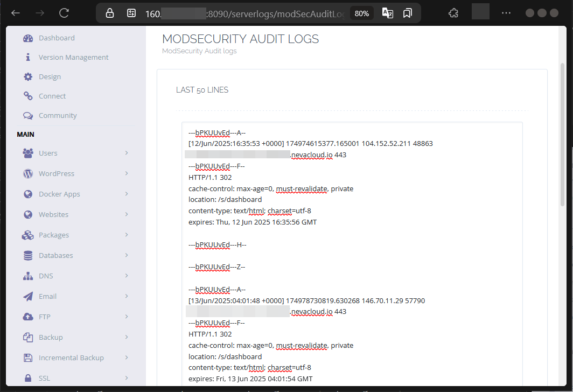This screenshot has width=573, height=392.
Task: Click the expires Thu, 12 Jun line
Action: coord(253,222)
